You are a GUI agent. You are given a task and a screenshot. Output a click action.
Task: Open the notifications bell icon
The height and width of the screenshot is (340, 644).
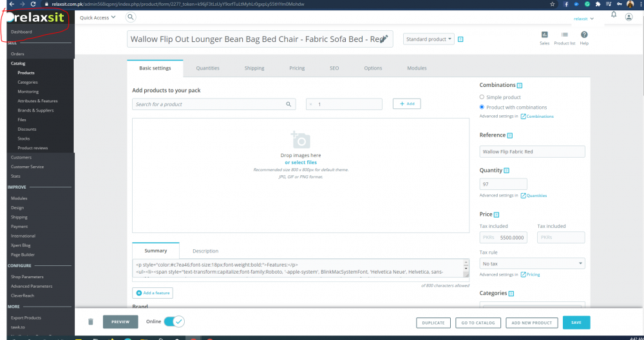(x=614, y=15)
